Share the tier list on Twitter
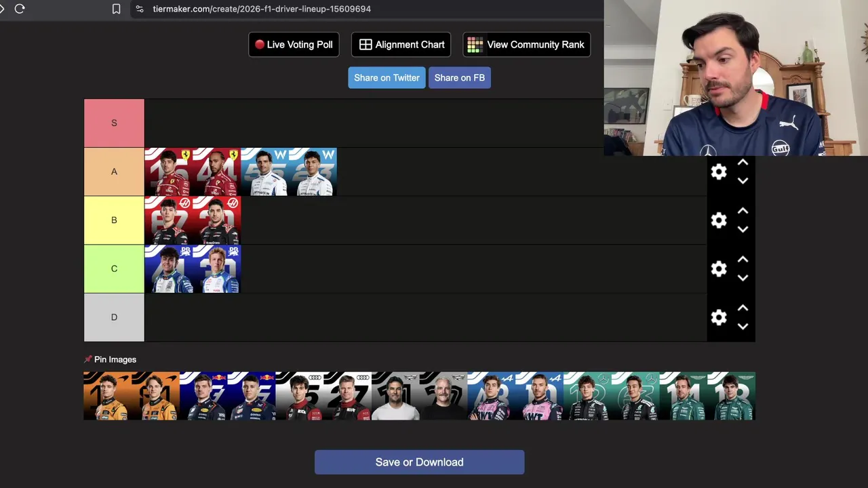 coord(387,77)
